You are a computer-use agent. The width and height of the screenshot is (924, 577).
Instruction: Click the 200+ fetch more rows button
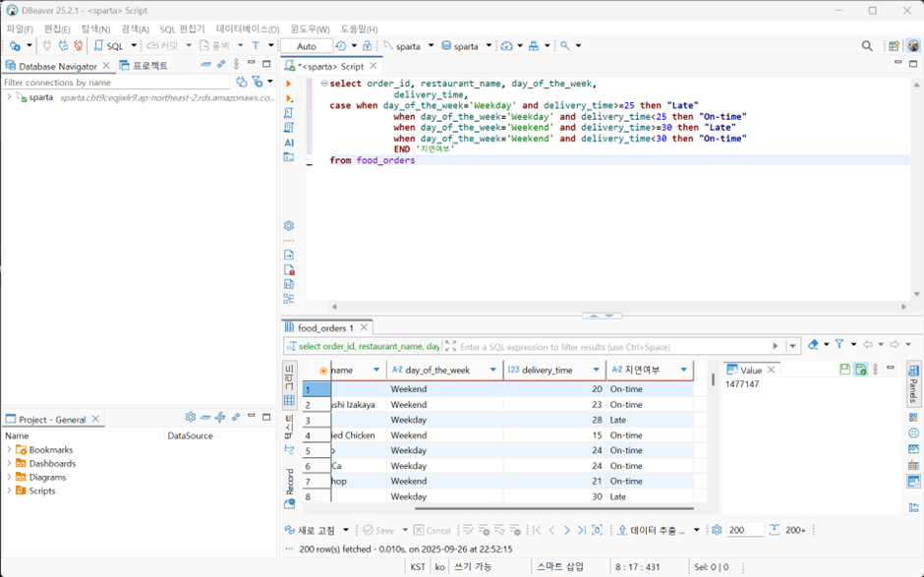pos(788,530)
